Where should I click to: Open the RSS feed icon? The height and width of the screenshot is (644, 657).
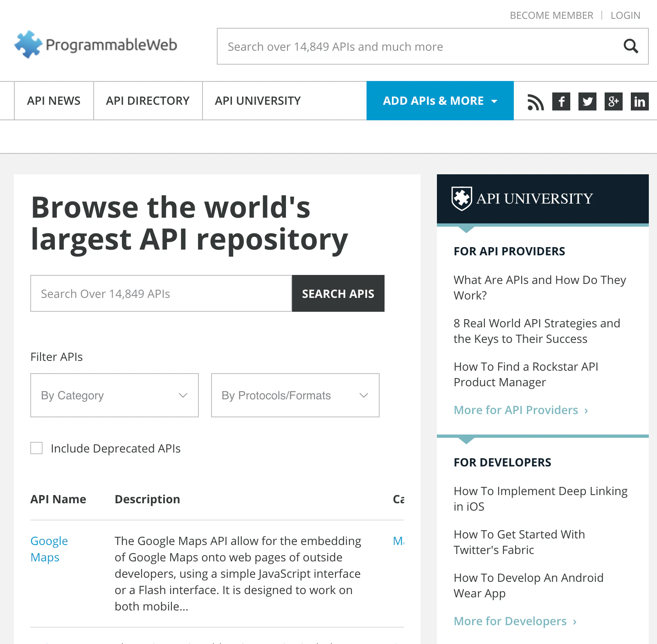coord(535,101)
